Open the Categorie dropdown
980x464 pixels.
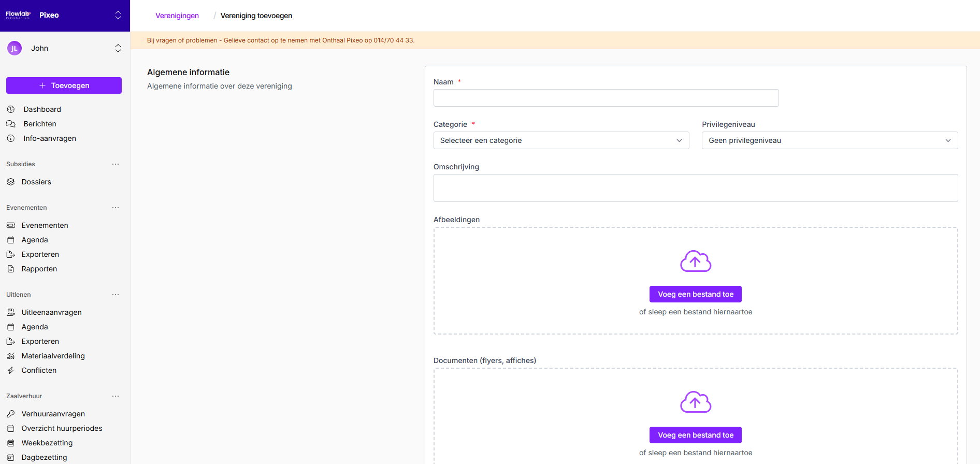561,140
